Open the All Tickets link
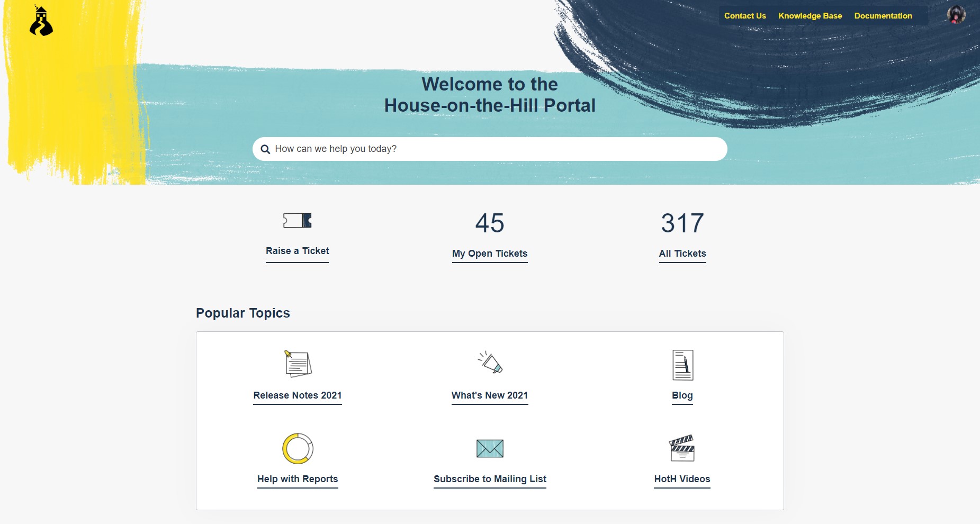 point(682,254)
